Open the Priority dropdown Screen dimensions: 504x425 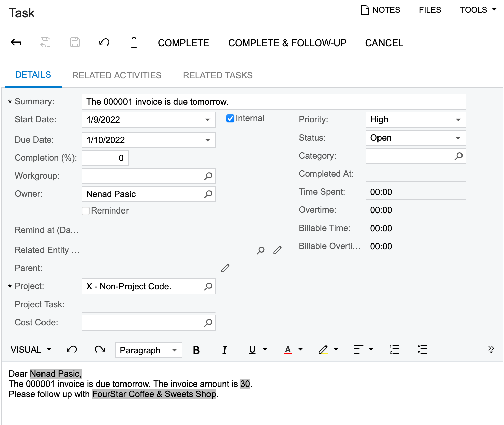point(458,120)
